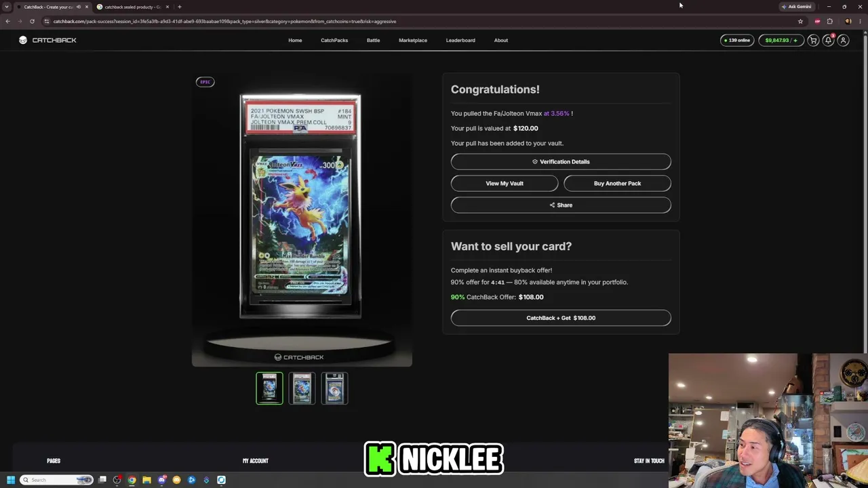Open Marketplace in the navigation
Viewport: 868px width, 488px height.
[x=413, y=41]
